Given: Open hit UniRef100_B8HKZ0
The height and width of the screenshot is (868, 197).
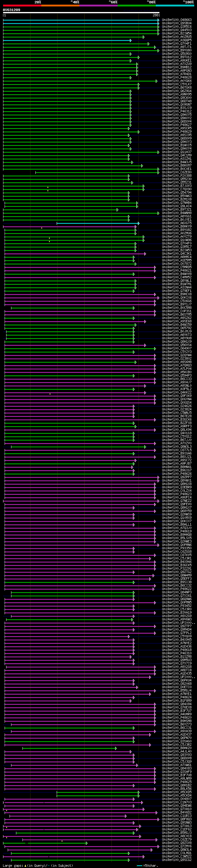Looking at the screenshot, I should tap(176, 748).
